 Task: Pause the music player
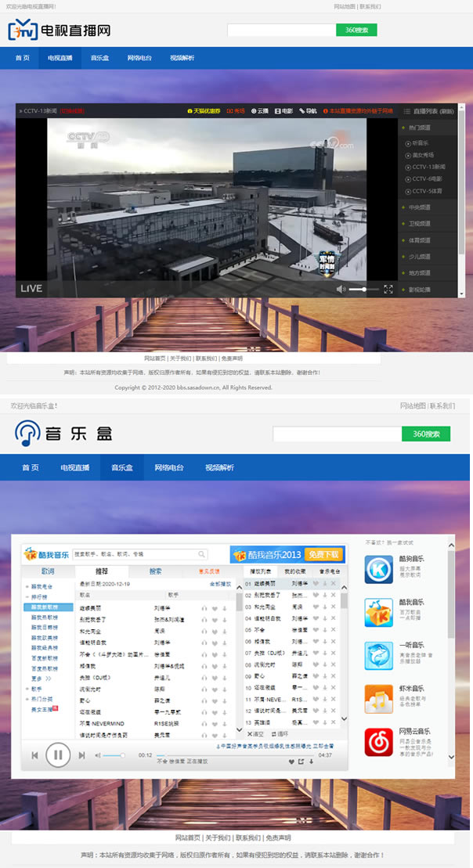point(58,754)
